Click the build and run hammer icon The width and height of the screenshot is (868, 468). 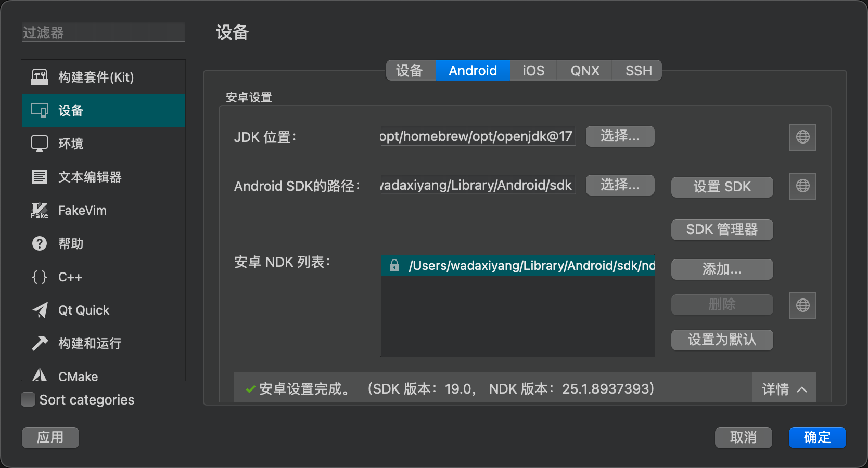40,343
